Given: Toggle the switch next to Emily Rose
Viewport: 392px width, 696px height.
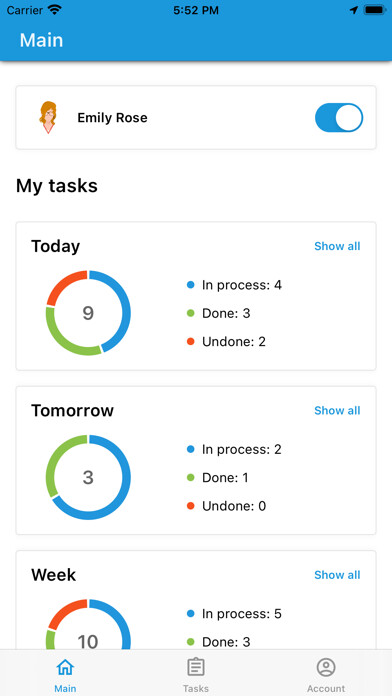Looking at the screenshot, I should click(x=339, y=118).
